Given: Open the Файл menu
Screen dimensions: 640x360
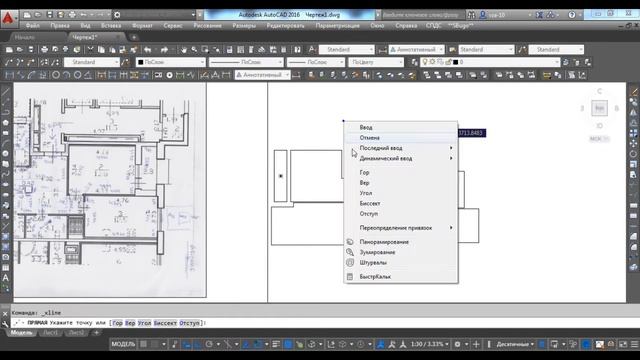Looking at the screenshot, I should [33, 26].
